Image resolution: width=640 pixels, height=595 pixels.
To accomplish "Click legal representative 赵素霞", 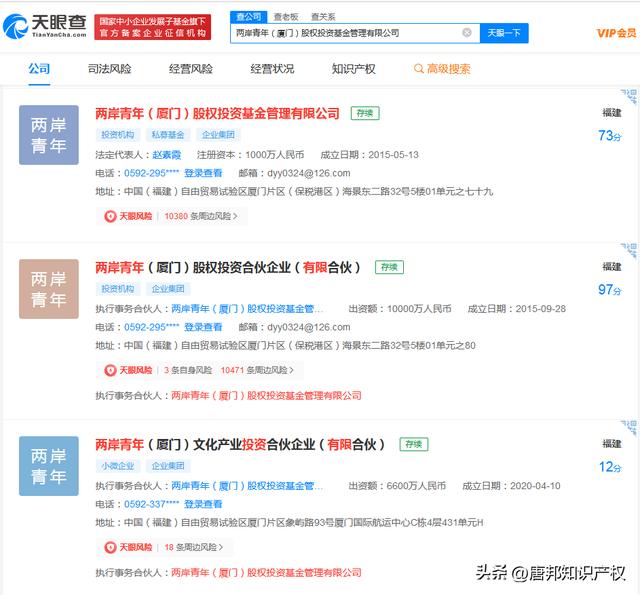I will pyautogui.click(x=167, y=155).
